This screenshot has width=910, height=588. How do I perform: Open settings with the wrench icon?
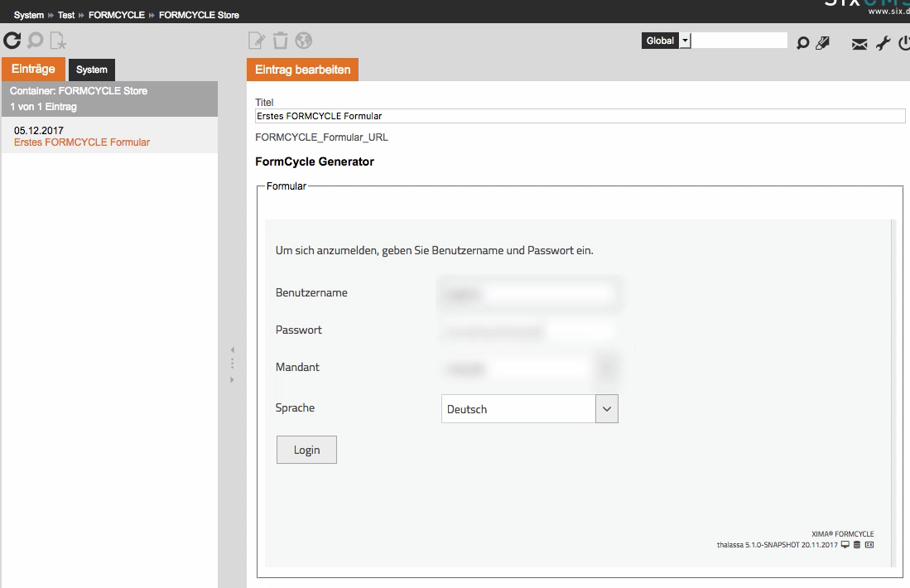pos(883,43)
